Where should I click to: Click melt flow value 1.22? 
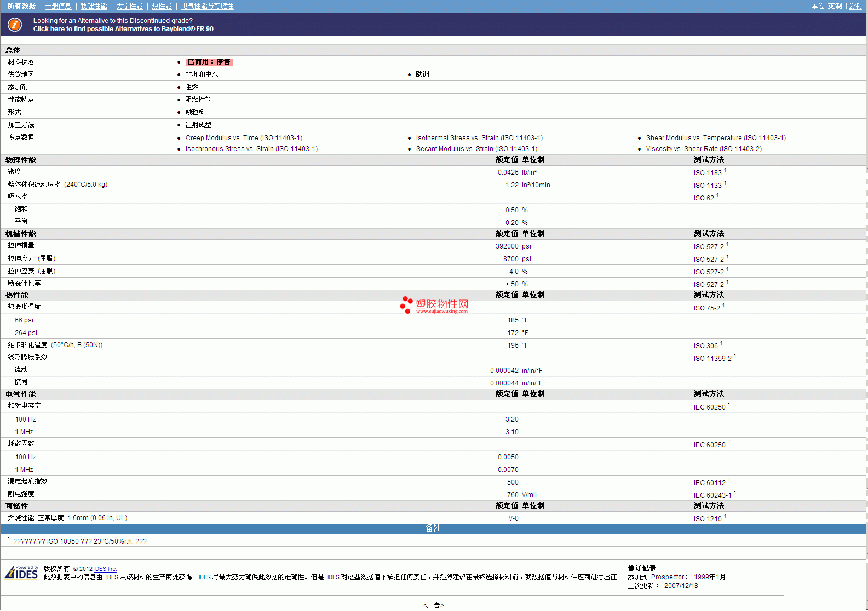pos(512,185)
